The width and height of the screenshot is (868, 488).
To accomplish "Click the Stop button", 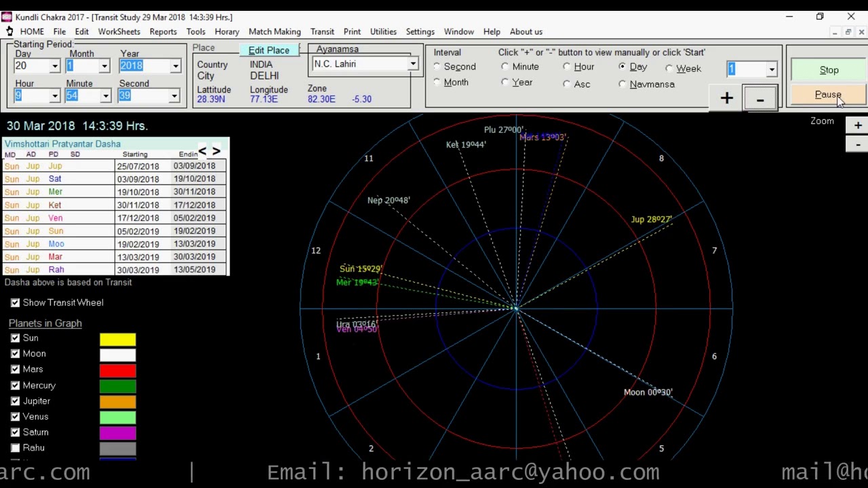I will (829, 70).
